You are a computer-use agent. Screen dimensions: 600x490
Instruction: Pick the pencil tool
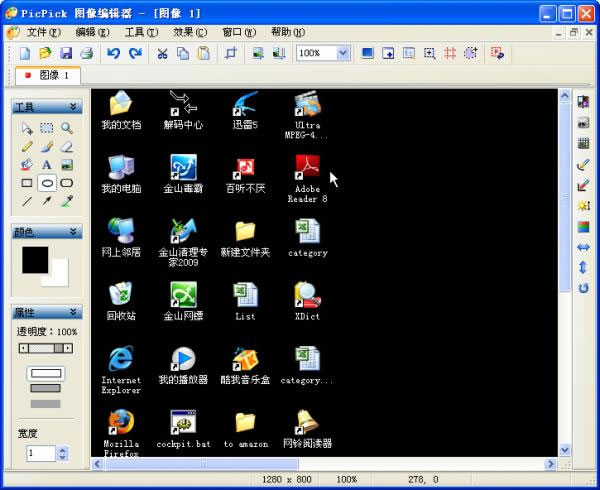click(27, 147)
